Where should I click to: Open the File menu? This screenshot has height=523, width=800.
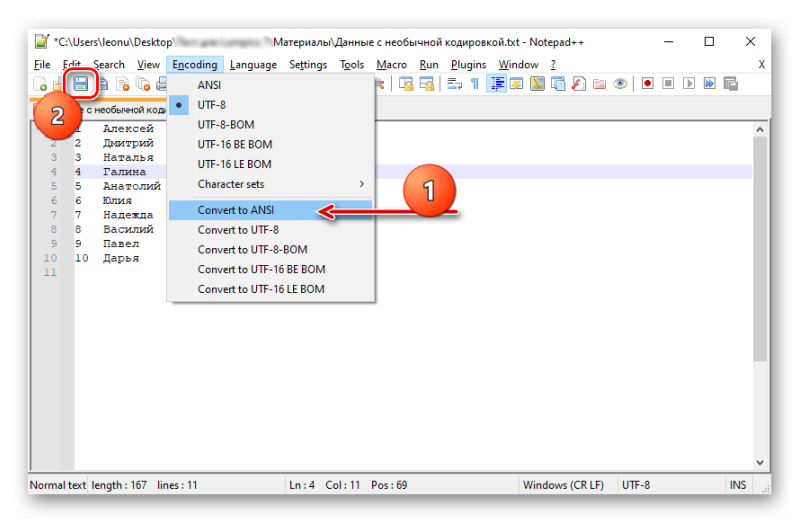coord(42,65)
